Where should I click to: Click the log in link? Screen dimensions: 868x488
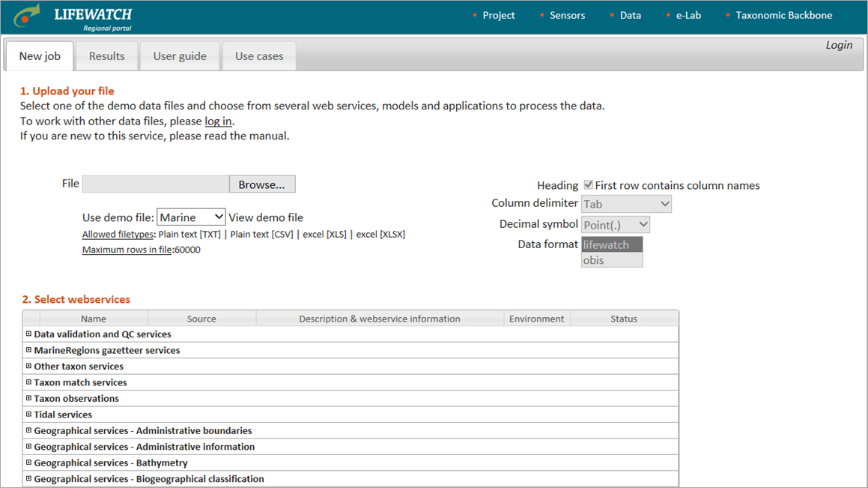click(218, 121)
